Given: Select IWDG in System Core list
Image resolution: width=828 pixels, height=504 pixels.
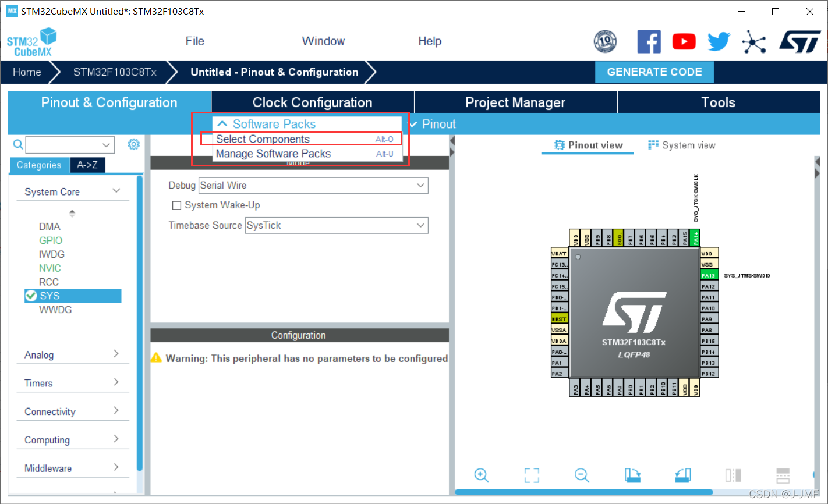Looking at the screenshot, I should pyautogui.click(x=52, y=254).
